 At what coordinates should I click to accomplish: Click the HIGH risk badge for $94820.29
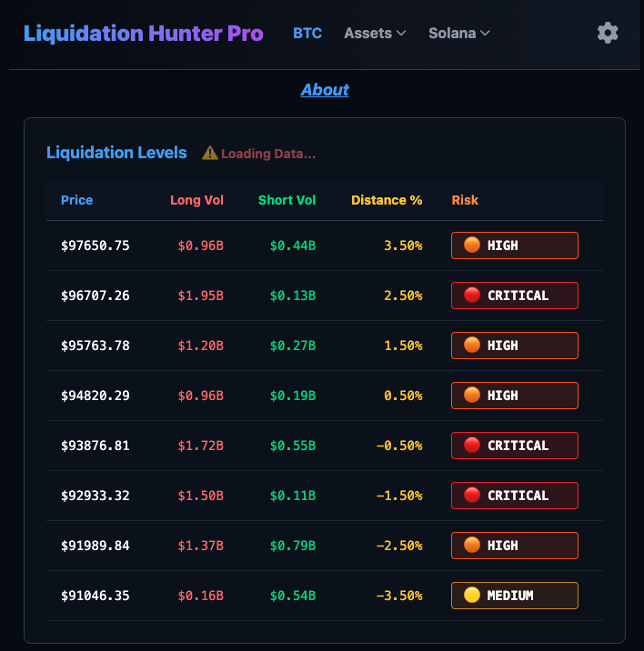(515, 396)
